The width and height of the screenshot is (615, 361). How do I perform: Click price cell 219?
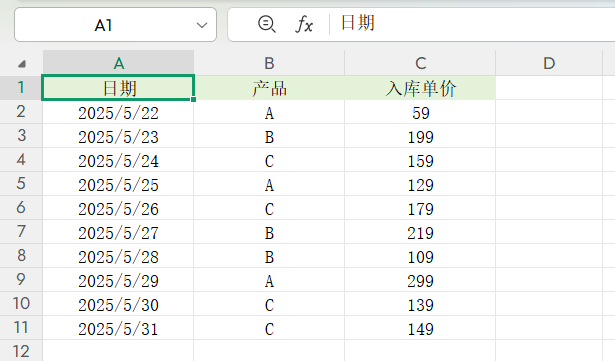[x=420, y=232]
